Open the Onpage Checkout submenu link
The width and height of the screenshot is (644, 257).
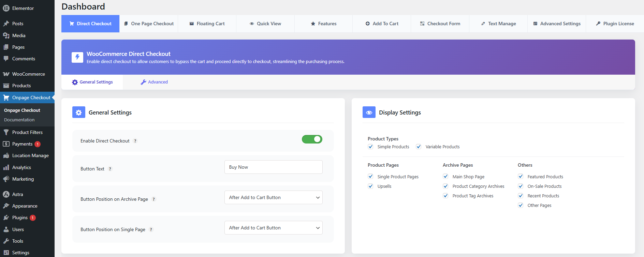coord(22,110)
